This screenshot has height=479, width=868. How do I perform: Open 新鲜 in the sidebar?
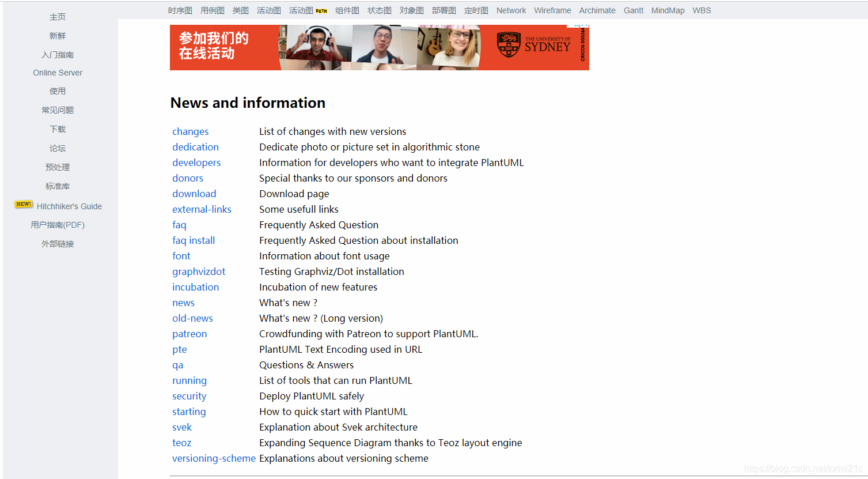58,36
